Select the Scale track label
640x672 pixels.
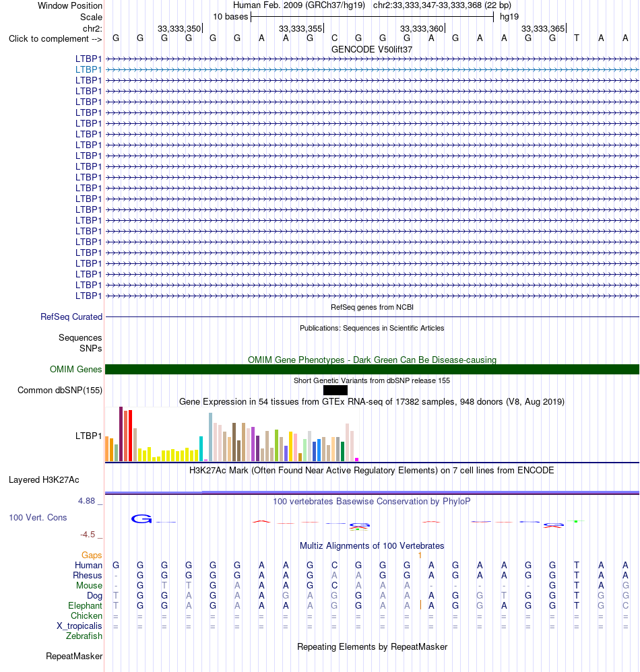click(x=91, y=17)
